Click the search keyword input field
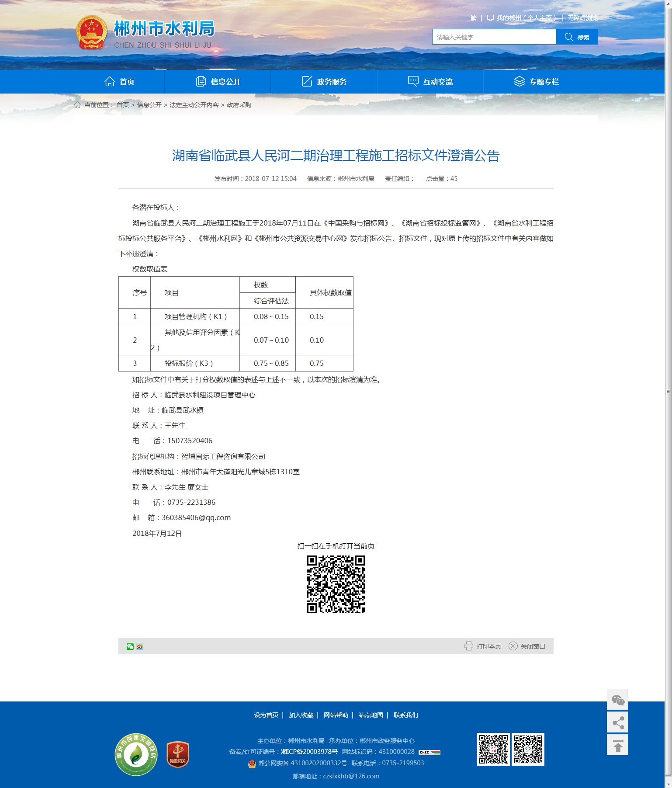Screen dimensions: 672x788 (494, 37)
